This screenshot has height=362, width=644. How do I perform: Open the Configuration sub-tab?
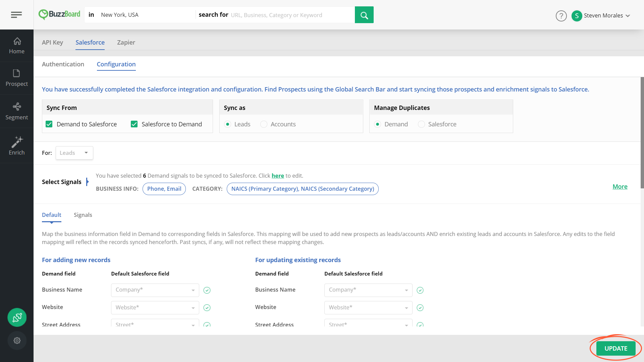[116, 64]
